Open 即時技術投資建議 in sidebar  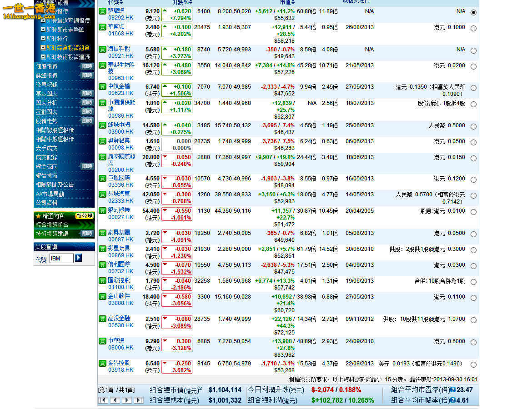pos(68,57)
